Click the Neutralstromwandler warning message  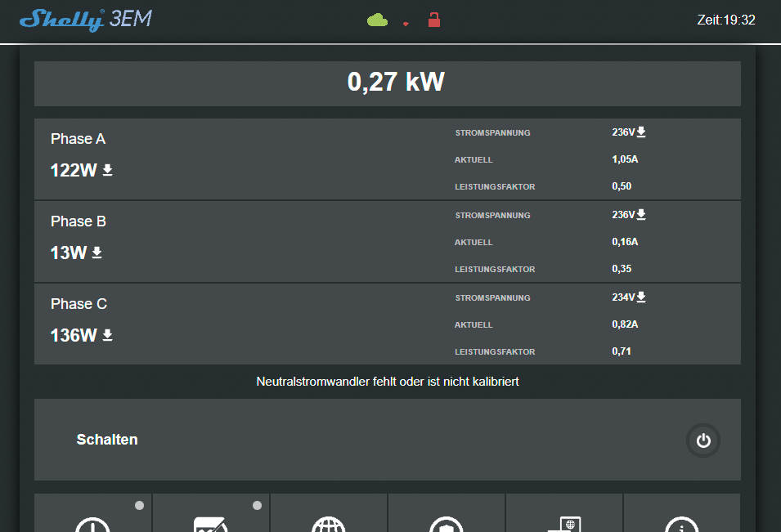tap(388, 382)
